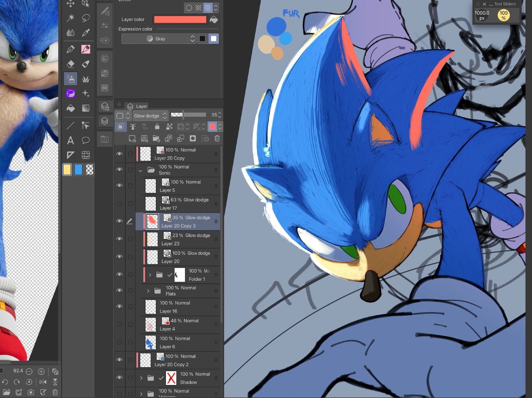Image resolution: width=532 pixels, height=398 pixels.
Task: Click the Redo arrow icon
Action: 17,382
